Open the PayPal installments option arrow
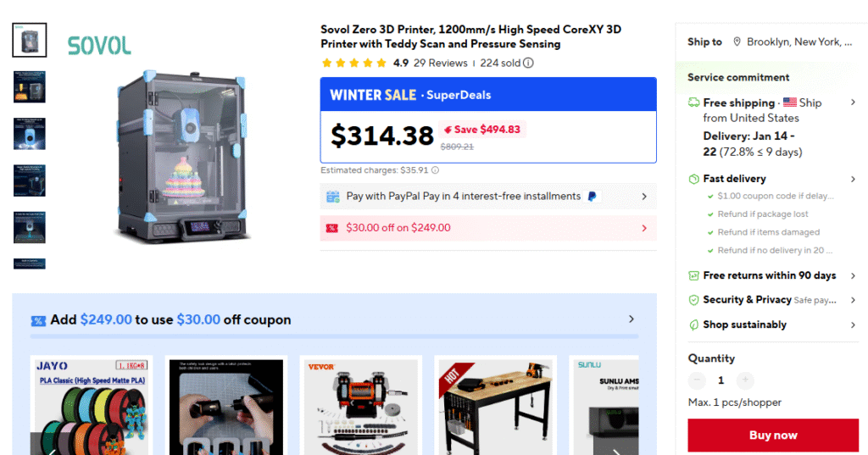This screenshot has width=868, height=455. (x=644, y=197)
